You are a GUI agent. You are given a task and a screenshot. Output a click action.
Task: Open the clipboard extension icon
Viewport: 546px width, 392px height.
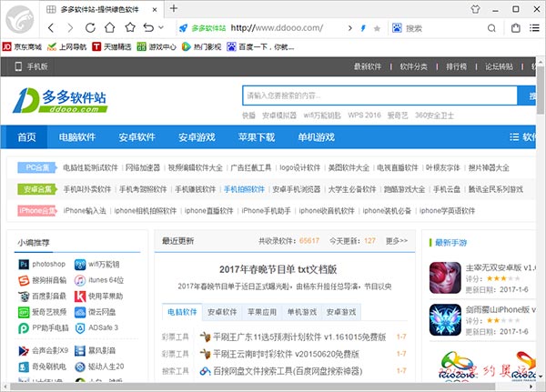[x=516, y=28]
